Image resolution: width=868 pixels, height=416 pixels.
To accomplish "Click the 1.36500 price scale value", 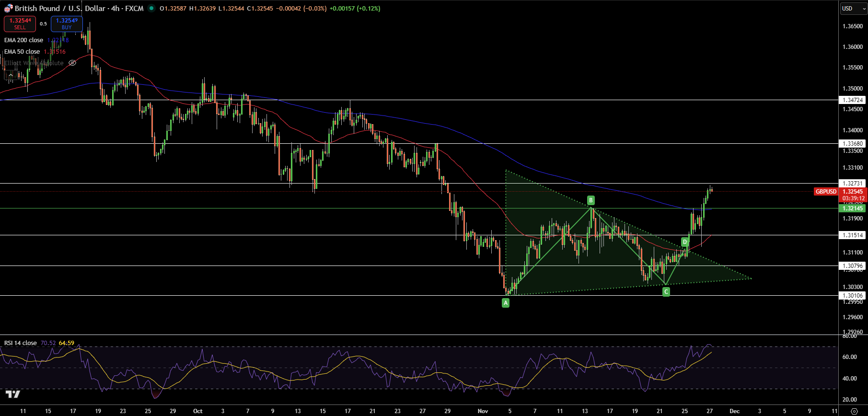I will pos(853,26).
